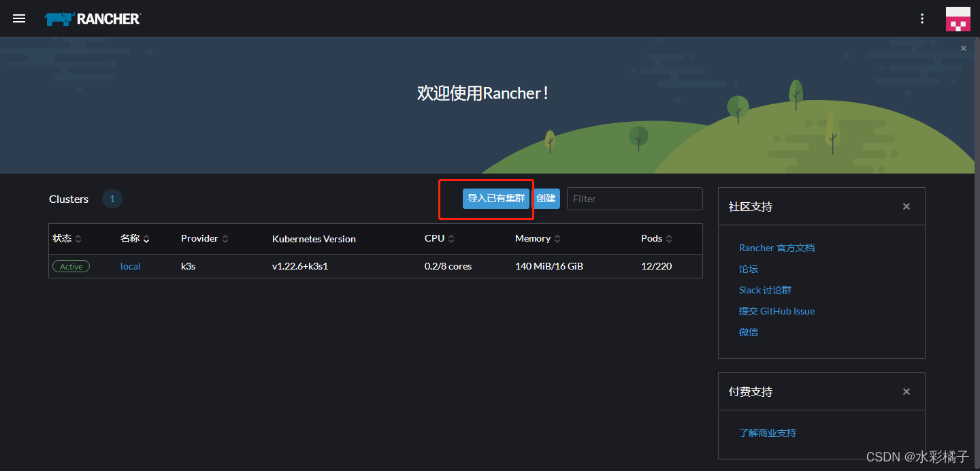980x471 pixels.
Task: Focus the cluster Filter input
Action: click(x=634, y=199)
